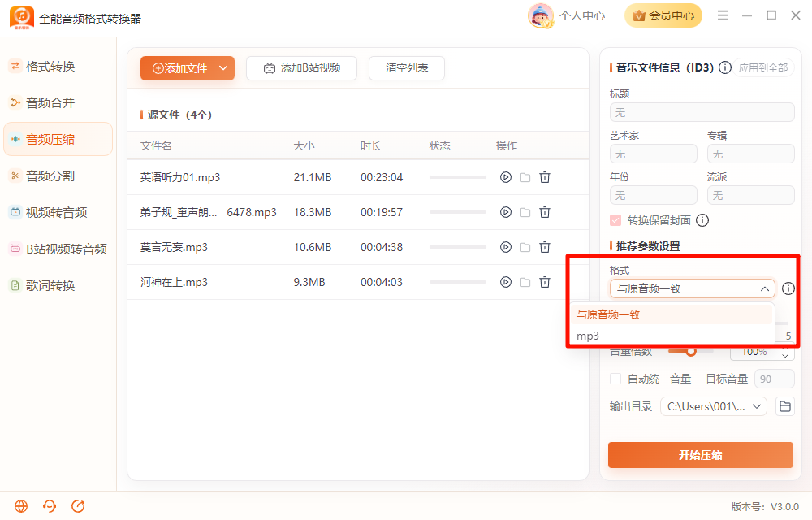Viewport: 812px width, 520px height.
Task: Check for updates with refresh icon
Action: point(78,506)
